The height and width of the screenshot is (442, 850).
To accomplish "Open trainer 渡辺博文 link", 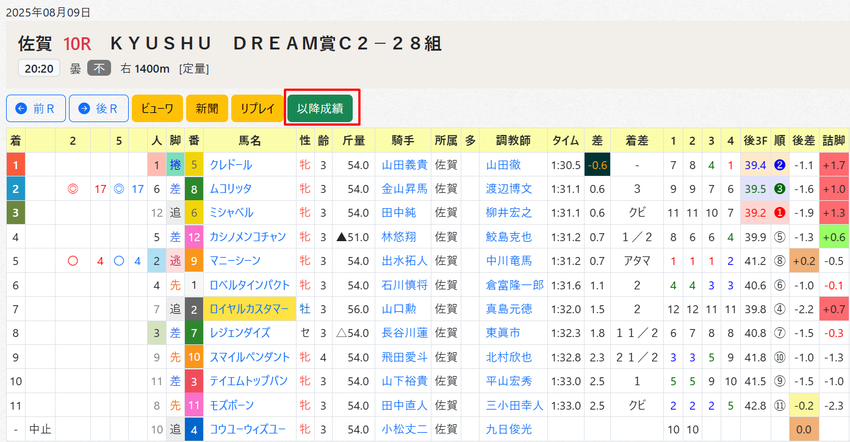I will pos(508,189).
